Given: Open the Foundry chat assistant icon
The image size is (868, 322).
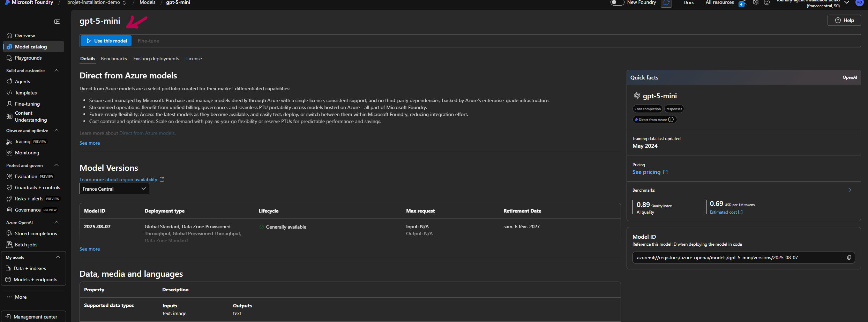Looking at the screenshot, I should (666, 3).
